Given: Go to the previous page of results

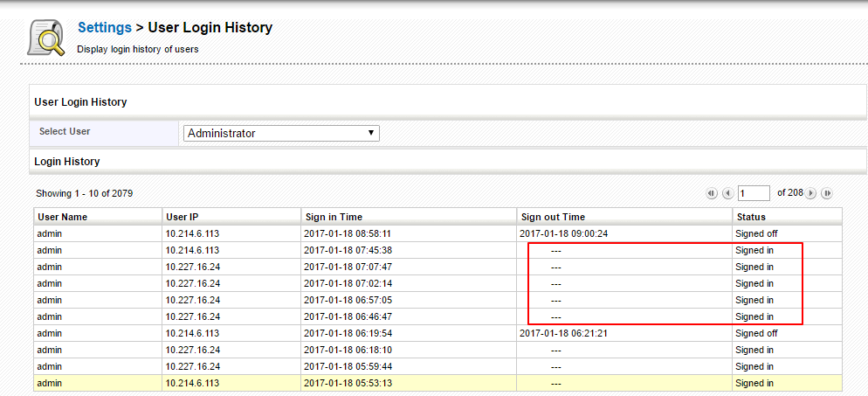Looking at the screenshot, I should [x=727, y=193].
